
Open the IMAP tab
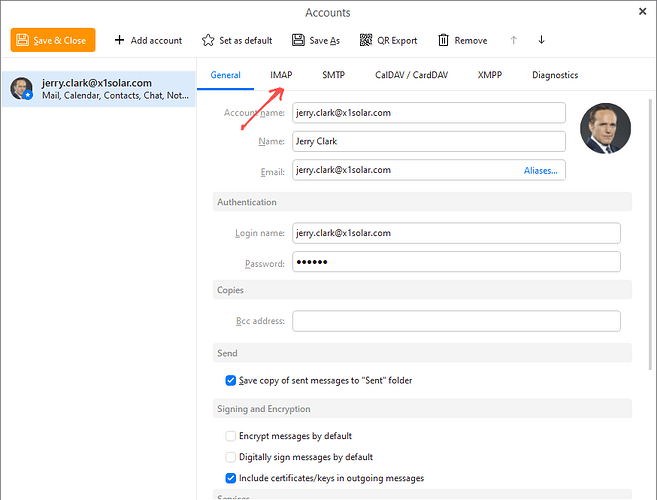tap(281, 75)
